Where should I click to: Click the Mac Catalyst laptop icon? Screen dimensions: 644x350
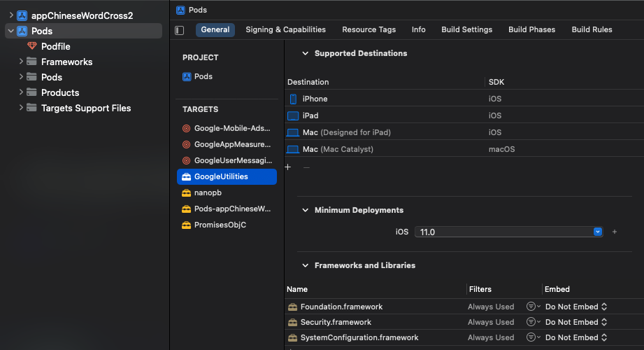click(293, 149)
